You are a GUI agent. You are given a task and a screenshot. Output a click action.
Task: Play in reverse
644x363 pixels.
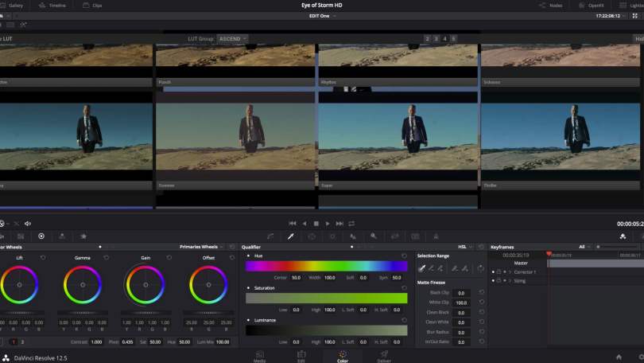[x=305, y=223]
